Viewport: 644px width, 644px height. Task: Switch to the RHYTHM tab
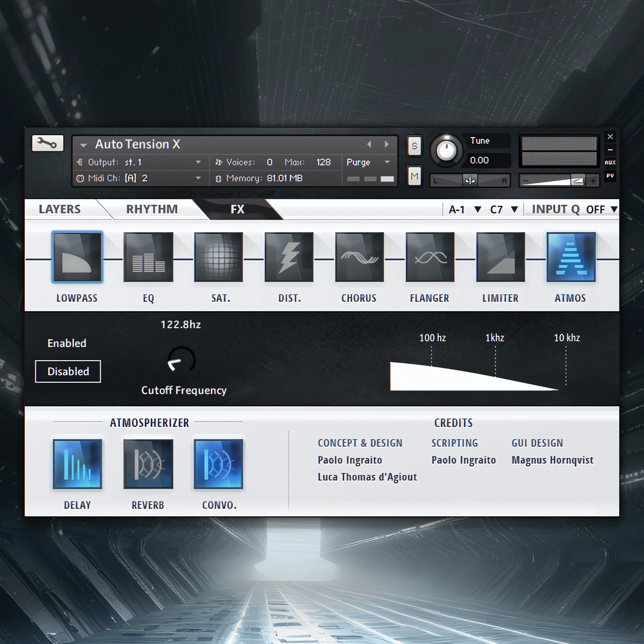[x=152, y=209]
